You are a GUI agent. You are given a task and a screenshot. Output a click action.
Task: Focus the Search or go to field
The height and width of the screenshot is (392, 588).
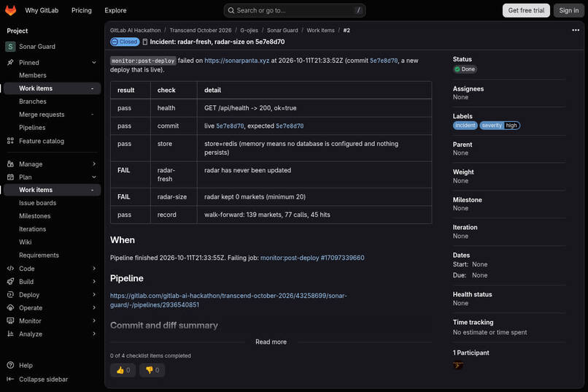coord(295,10)
